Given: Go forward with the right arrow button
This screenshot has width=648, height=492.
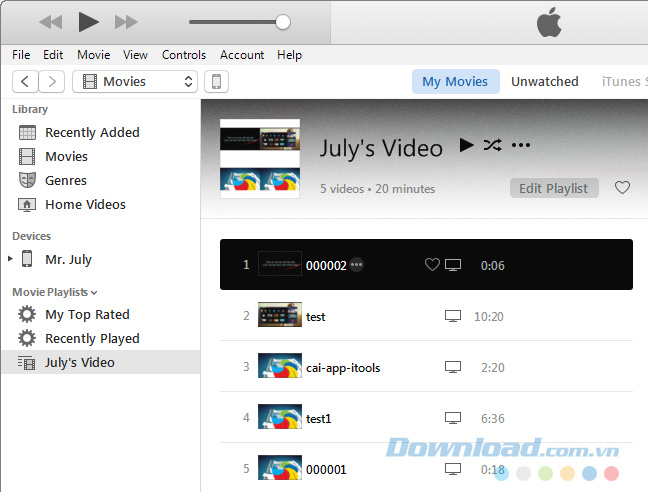Looking at the screenshot, I should pyautogui.click(x=52, y=81).
